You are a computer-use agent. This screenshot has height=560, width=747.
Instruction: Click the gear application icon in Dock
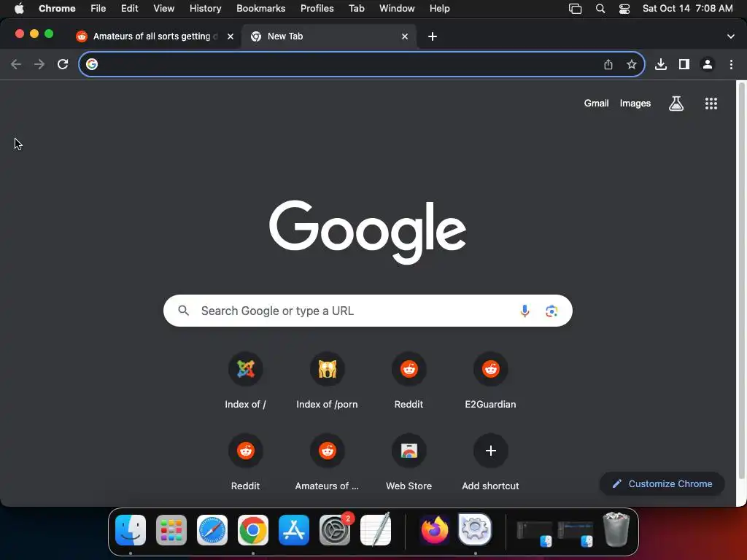coord(475,529)
